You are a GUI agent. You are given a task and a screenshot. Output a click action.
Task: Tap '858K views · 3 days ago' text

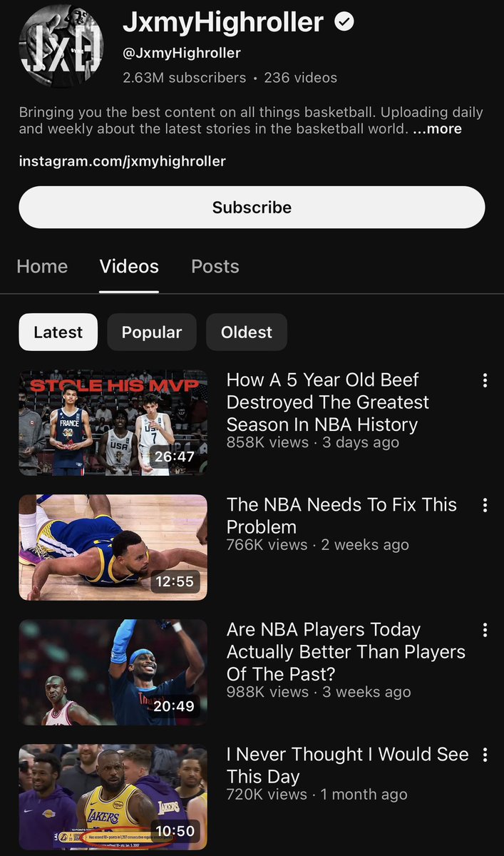[x=313, y=443]
